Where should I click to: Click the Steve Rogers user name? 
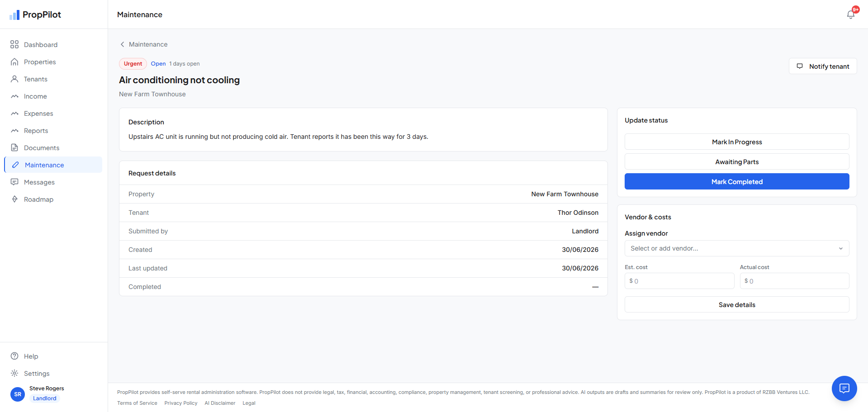47,388
